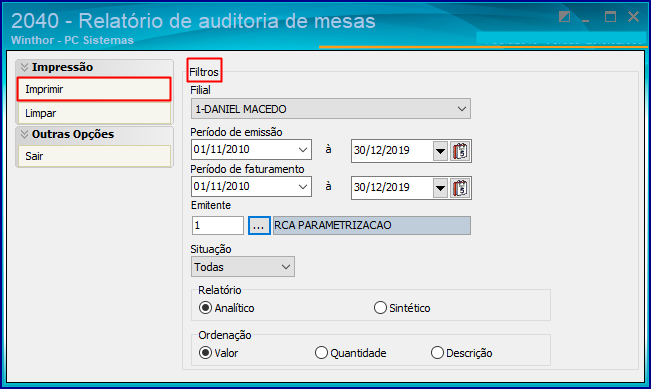Open billing period end date dropdown arrow
Viewport: 651px width, 389px height.
point(440,188)
